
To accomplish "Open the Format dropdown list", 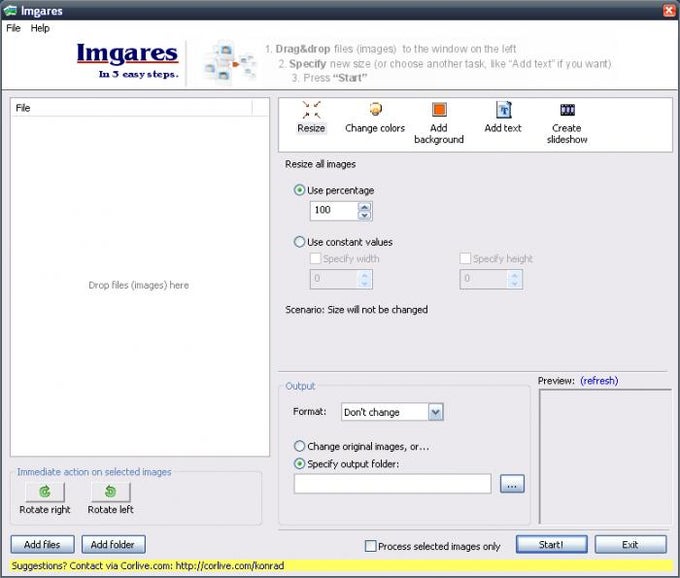I will (x=435, y=412).
